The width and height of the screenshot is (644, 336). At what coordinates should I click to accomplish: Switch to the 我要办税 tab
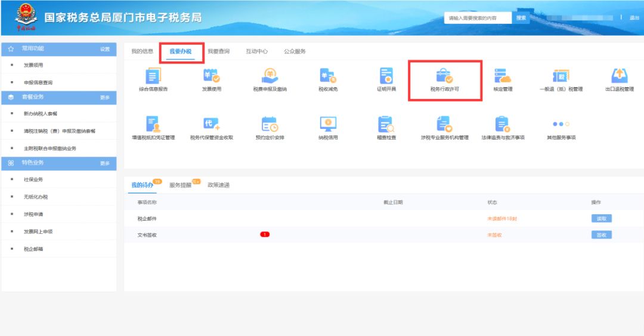coord(181,51)
